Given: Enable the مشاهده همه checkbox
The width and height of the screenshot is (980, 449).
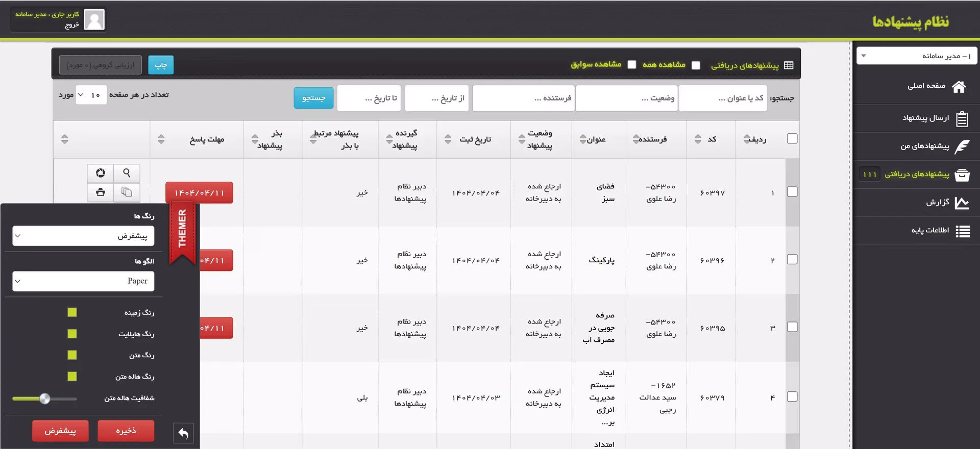Looking at the screenshot, I should [696, 65].
